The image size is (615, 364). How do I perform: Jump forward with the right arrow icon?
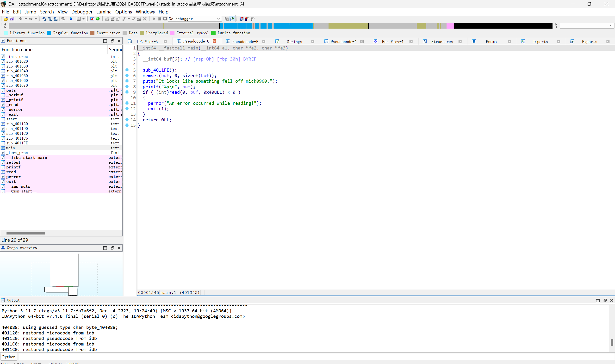[x=31, y=19]
